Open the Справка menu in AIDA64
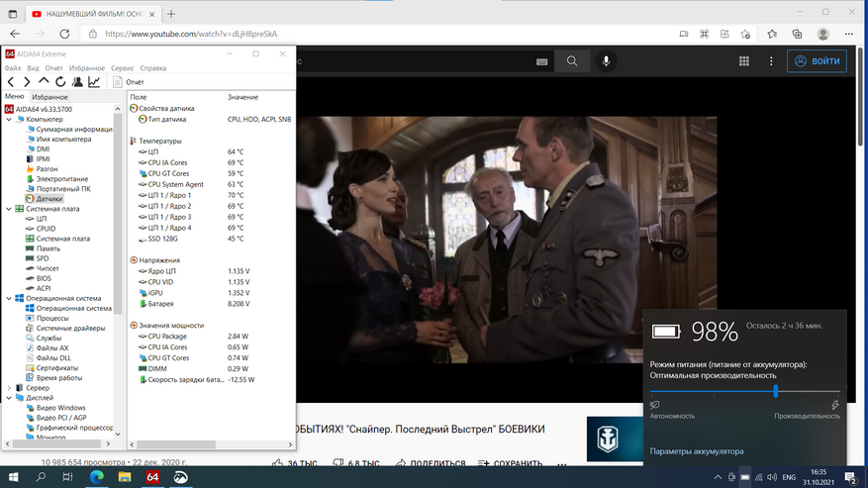Viewport: 868px width, 488px height. coord(153,68)
